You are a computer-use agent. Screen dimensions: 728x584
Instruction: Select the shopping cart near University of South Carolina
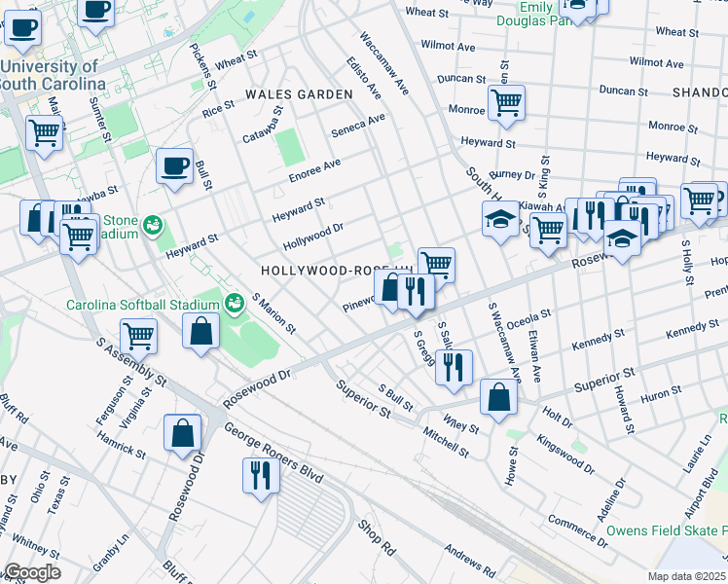(44, 132)
